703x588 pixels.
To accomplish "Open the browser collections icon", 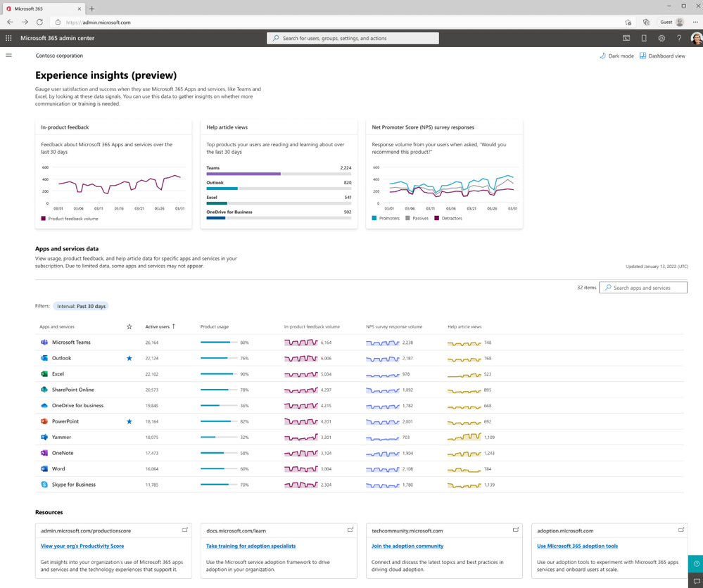I will (646, 22).
